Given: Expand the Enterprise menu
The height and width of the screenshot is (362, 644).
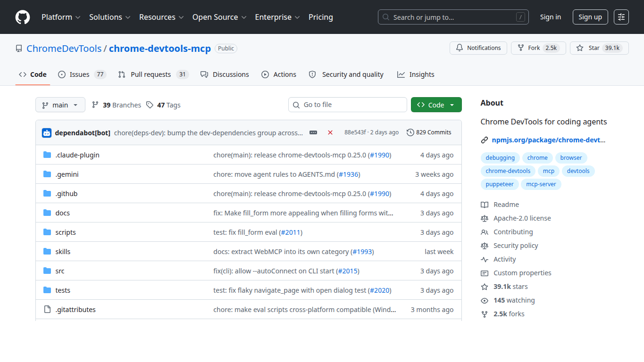Looking at the screenshot, I should click(277, 17).
